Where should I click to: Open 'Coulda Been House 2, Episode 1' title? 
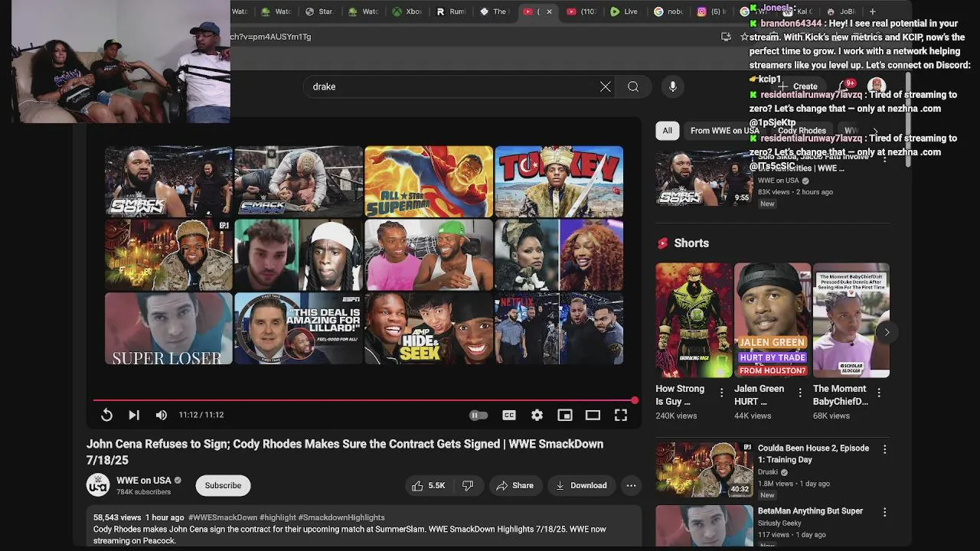coord(813,454)
